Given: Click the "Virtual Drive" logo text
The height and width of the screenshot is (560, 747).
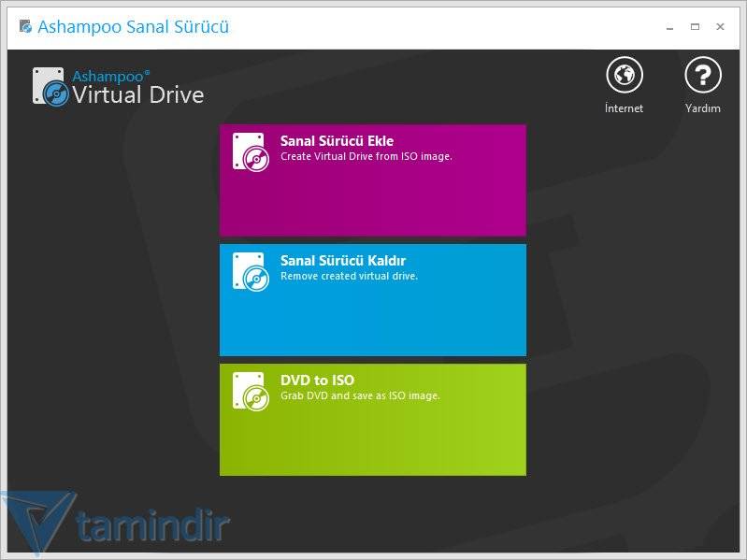Looking at the screenshot, I should pyautogui.click(x=137, y=94).
